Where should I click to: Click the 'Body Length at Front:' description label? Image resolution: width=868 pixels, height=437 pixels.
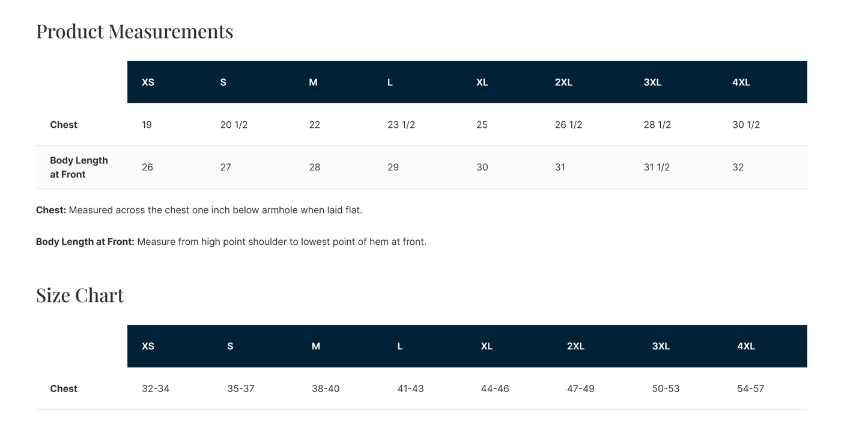tap(85, 242)
